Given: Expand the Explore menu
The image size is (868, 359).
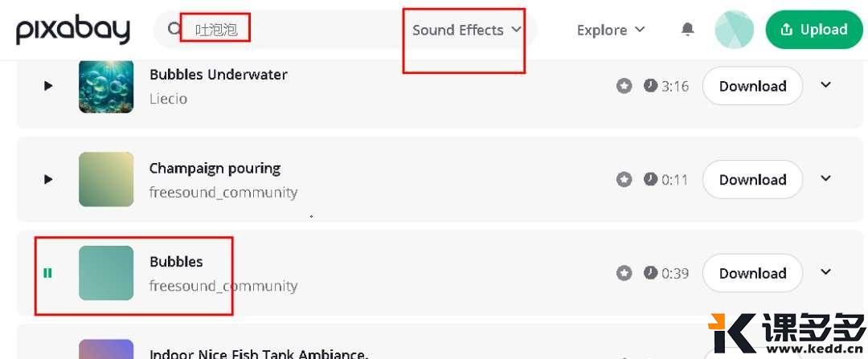Looking at the screenshot, I should click(611, 30).
